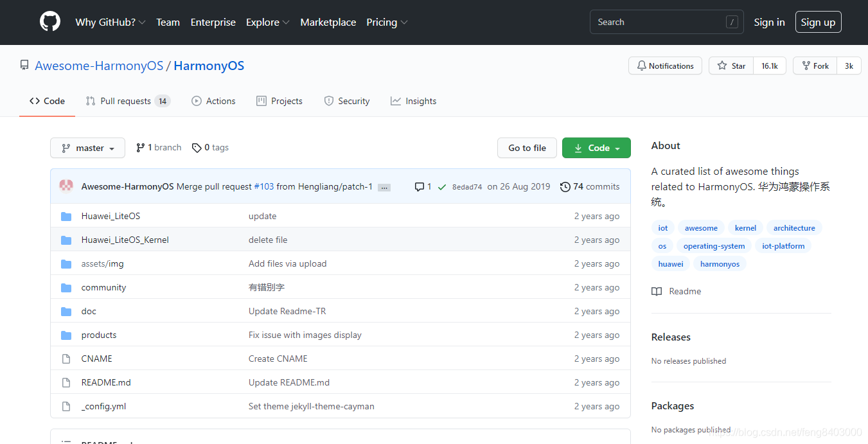The height and width of the screenshot is (444, 868).
Task: Switch to the Insights tab
Action: pyautogui.click(x=414, y=101)
